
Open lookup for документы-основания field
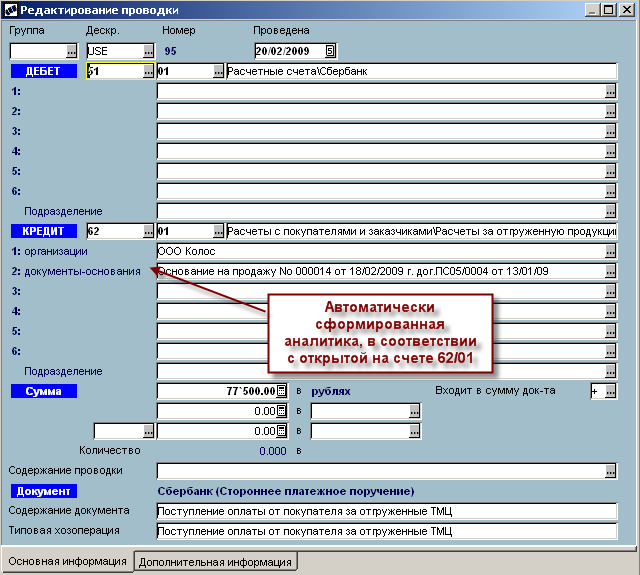pyautogui.click(x=610, y=271)
